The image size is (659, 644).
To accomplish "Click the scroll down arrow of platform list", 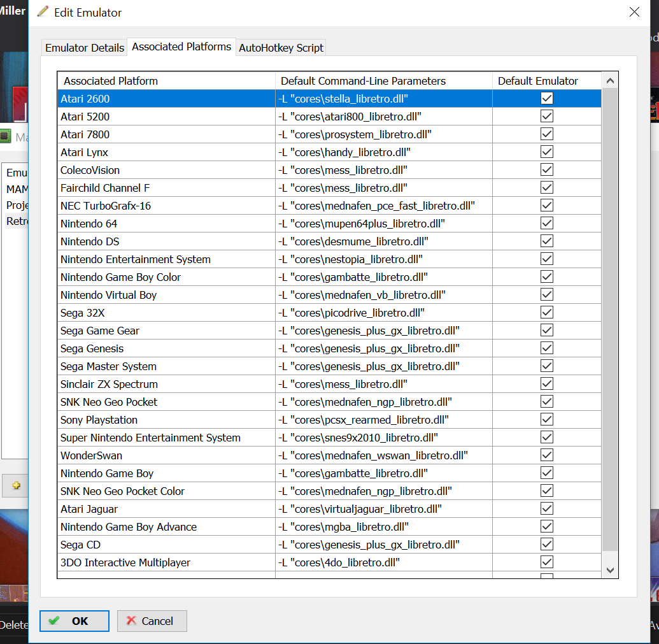I will coord(610,570).
